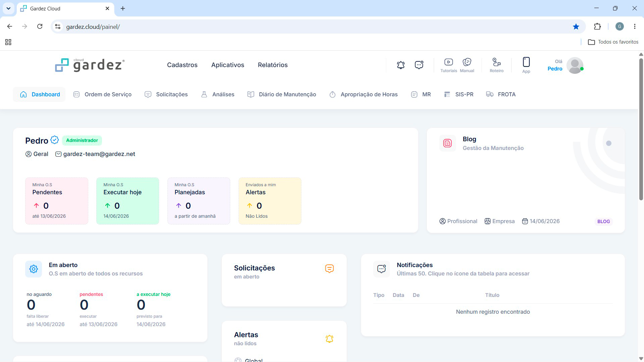The width and height of the screenshot is (644, 362).
Task: Click the Em aberto gear icon
Action: pos(34,269)
